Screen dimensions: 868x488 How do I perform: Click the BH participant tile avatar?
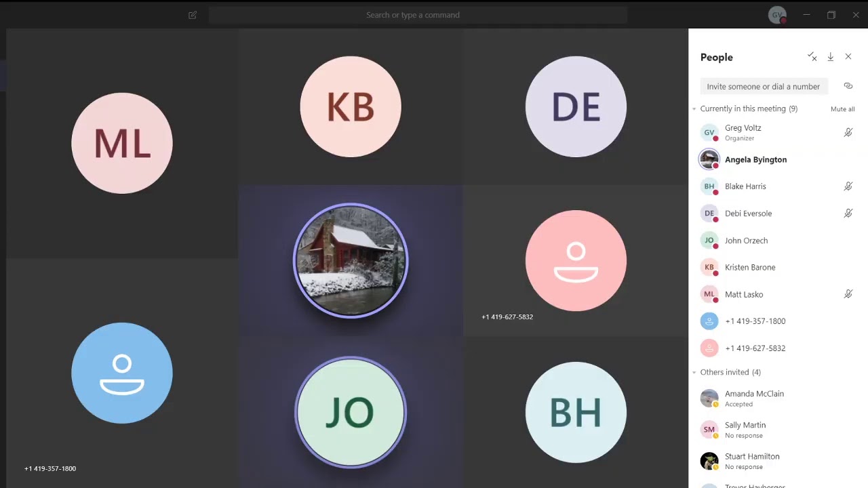coord(576,412)
